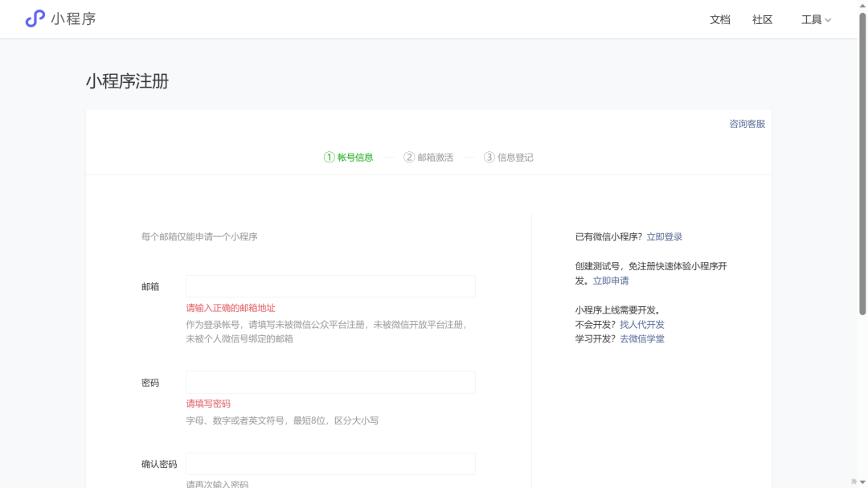Viewport: 868px width, 488px height.
Task: Click the 小程序 brand text in header
Action: pos(74,18)
